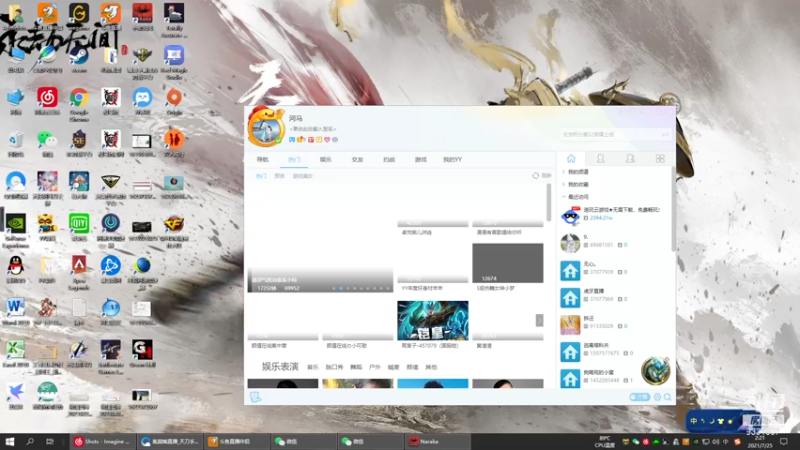The height and width of the screenshot is (450, 800).
Task: Click the next arrow beside video grid
Action: pyautogui.click(x=539, y=320)
